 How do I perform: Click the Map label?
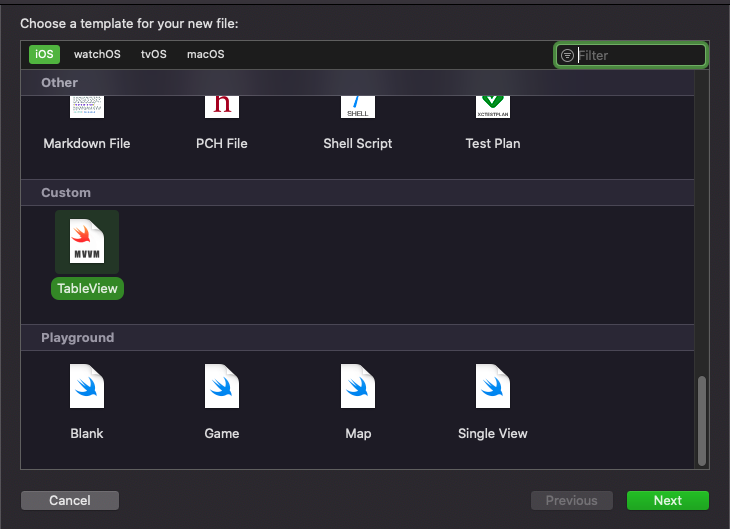[x=358, y=434]
